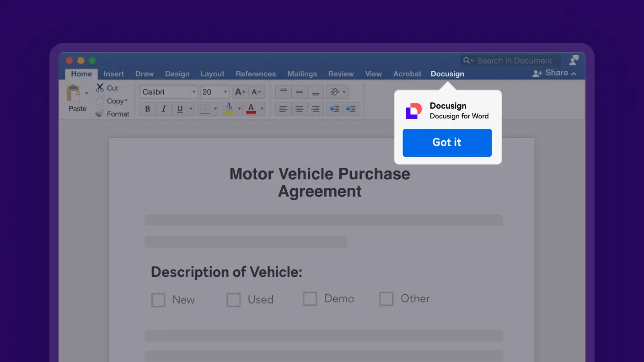Open the Review tab

point(341,74)
